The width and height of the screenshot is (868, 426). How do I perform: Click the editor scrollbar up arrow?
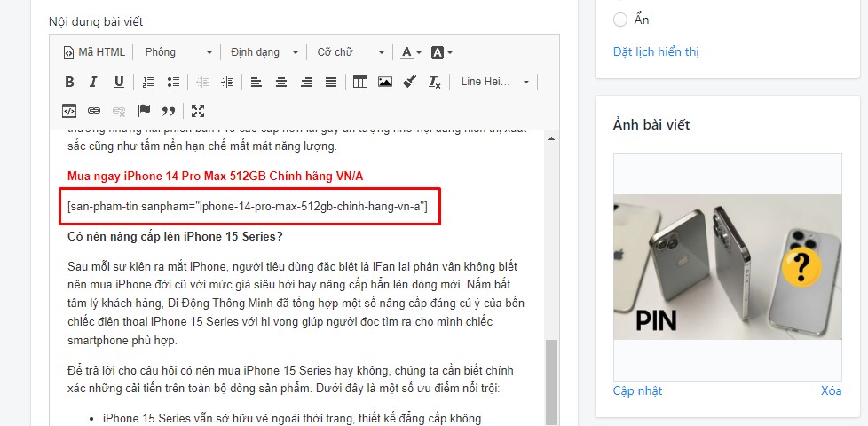tap(551, 138)
